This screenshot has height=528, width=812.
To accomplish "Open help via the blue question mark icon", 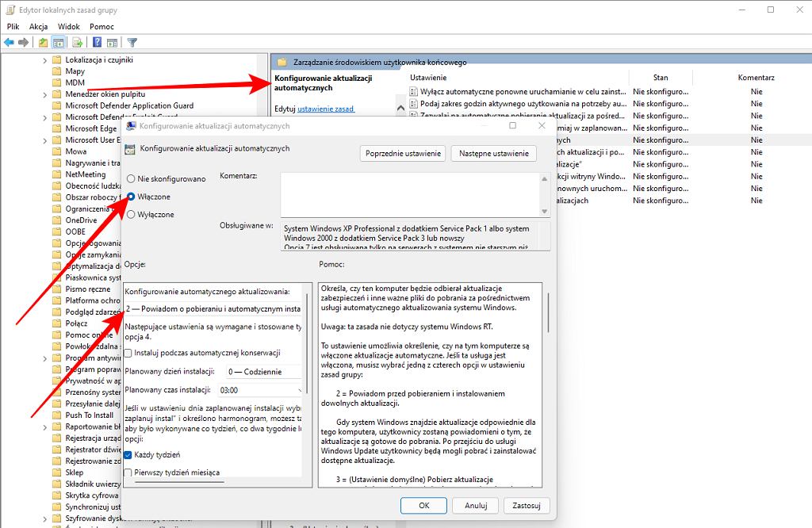I will pos(97,43).
